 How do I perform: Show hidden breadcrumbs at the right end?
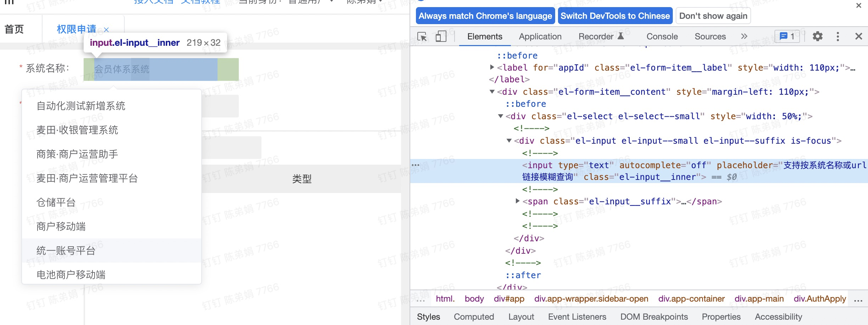click(x=858, y=300)
